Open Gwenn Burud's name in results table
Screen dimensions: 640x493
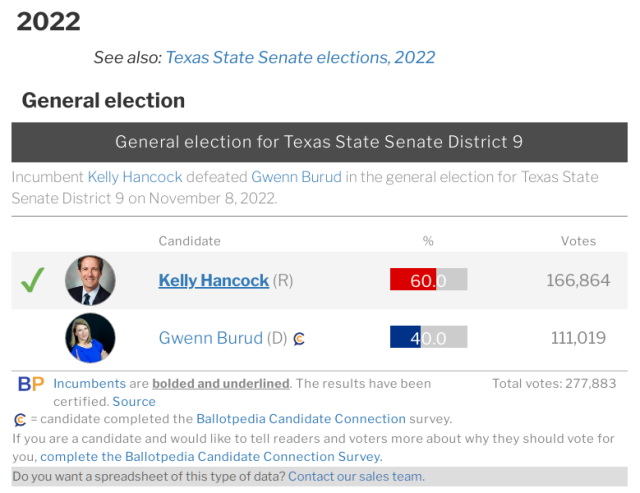coord(210,338)
